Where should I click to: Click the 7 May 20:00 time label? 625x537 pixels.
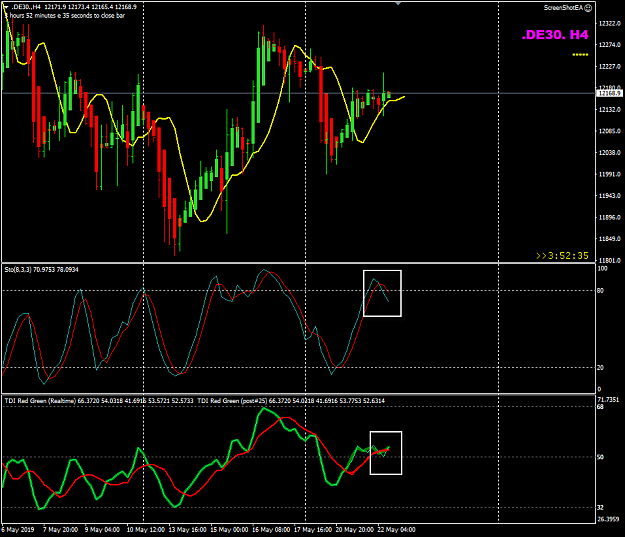(61, 530)
